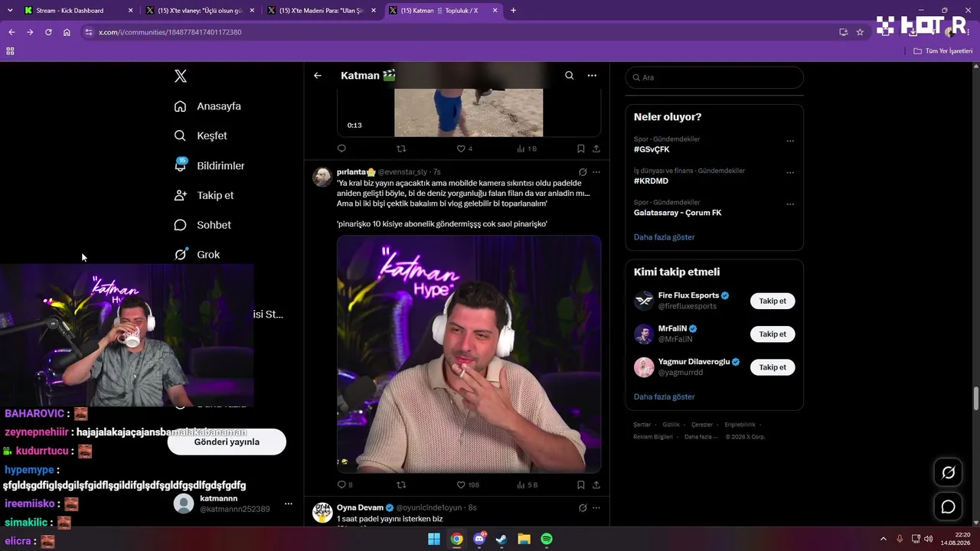Bookmark pırlanta's post

(x=581, y=484)
